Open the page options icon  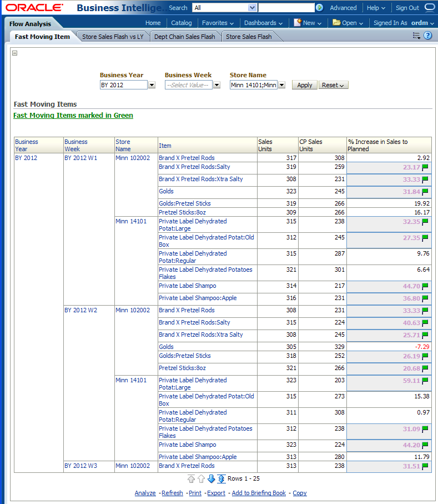point(416,36)
